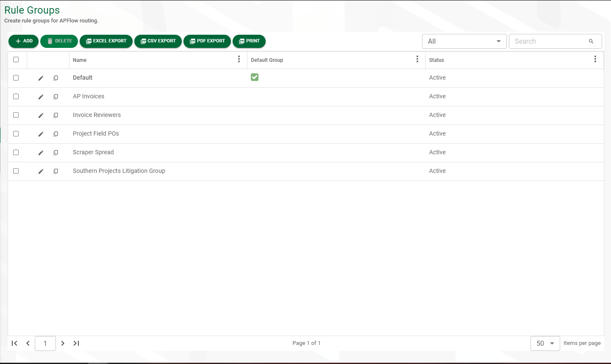
Task: Edit Southern Projects Litigation Group
Action: click(x=41, y=171)
